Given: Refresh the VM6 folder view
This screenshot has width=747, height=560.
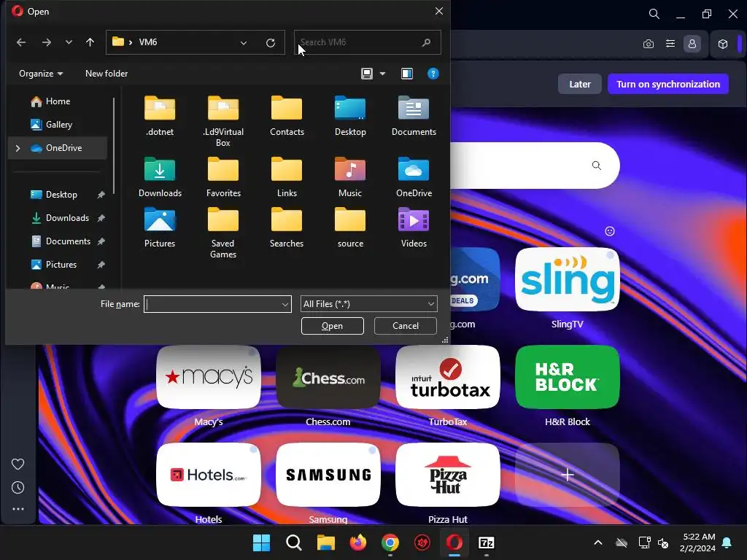Looking at the screenshot, I should pyautogui.click(x=271, y=43).
